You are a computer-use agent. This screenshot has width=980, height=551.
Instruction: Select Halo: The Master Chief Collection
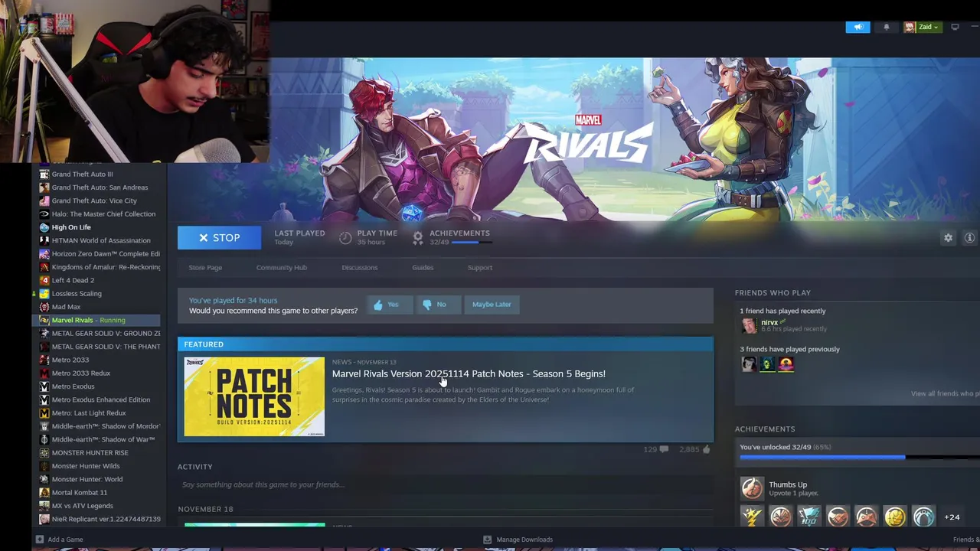tap(100, 214)
